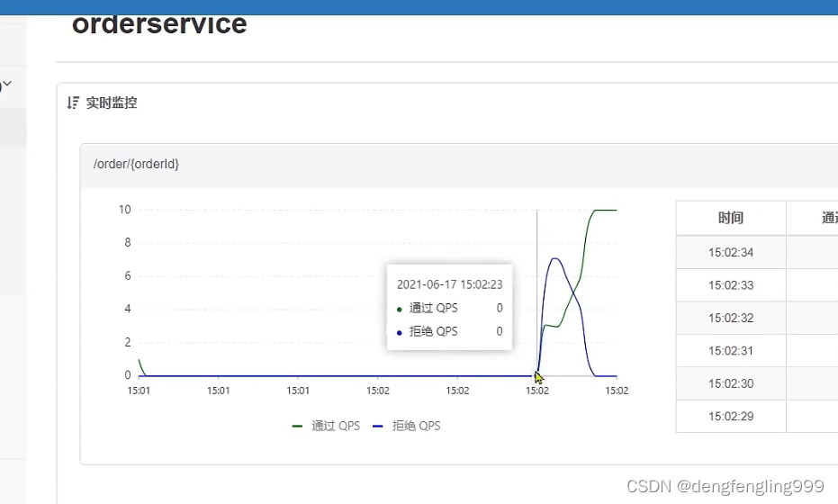Click the partially visible 通过 column header
This screenshot has width=838, height=504.
(x=829, y=218)
